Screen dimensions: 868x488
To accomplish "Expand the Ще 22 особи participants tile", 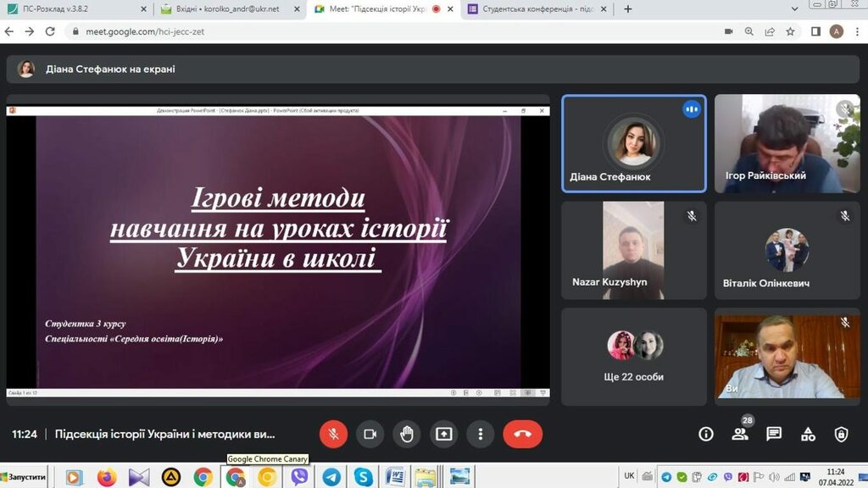I will pos(634,356).
